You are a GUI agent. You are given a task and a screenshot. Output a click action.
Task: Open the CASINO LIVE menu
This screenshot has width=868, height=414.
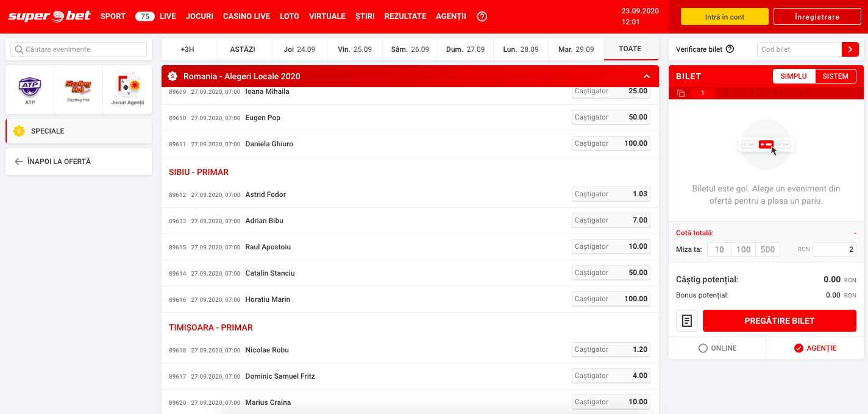(246, 16)
